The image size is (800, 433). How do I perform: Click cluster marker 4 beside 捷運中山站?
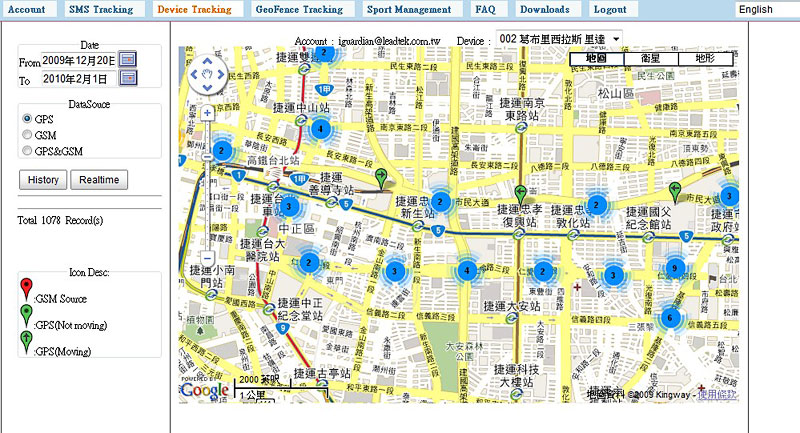click(320, 129)
